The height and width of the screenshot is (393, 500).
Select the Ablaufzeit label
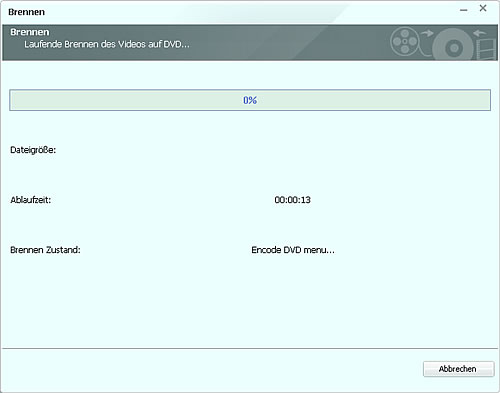click(30, 200)
